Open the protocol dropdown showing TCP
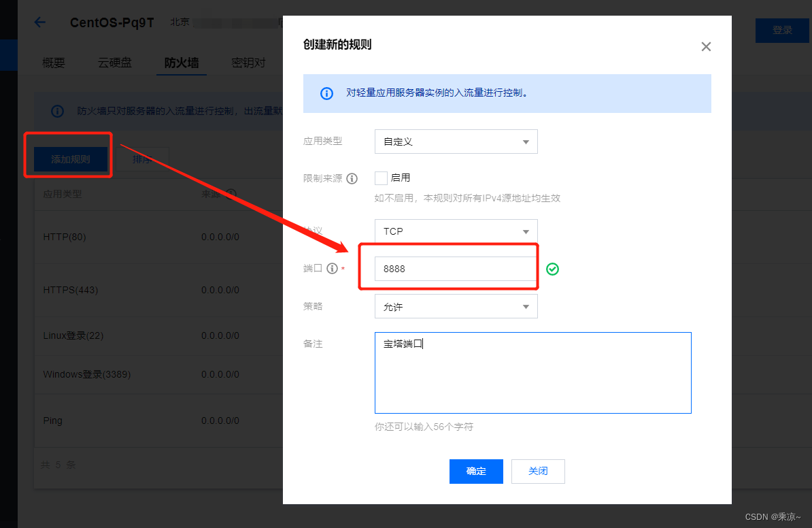Viewport: 812px width, 528px height. pos(456,231)
